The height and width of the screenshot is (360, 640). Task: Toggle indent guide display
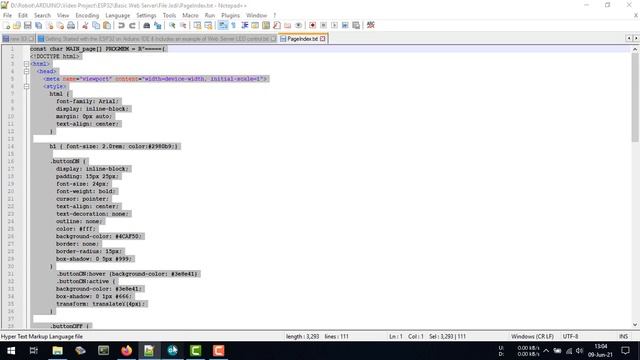(x=244, y=25)
